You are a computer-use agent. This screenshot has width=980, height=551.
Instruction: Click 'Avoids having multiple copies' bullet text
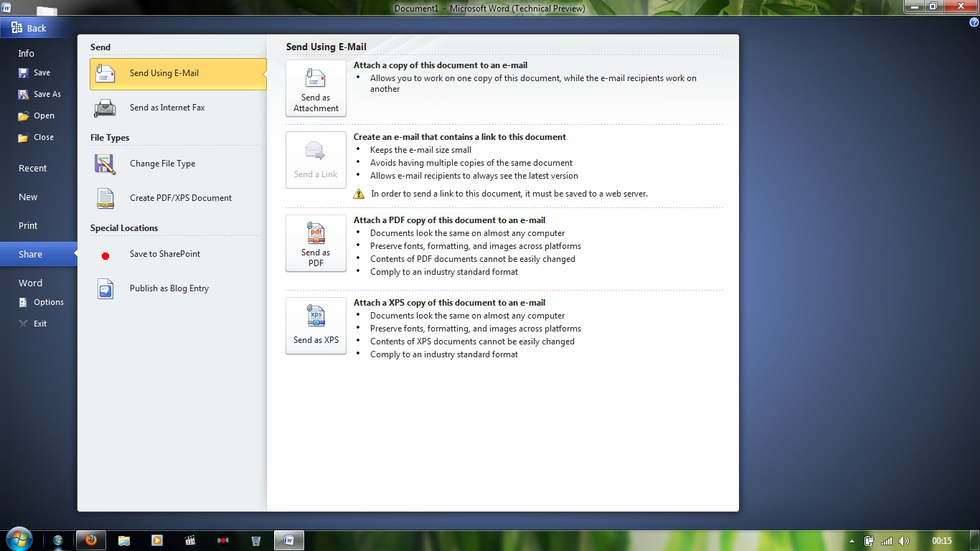pos(471,163)
